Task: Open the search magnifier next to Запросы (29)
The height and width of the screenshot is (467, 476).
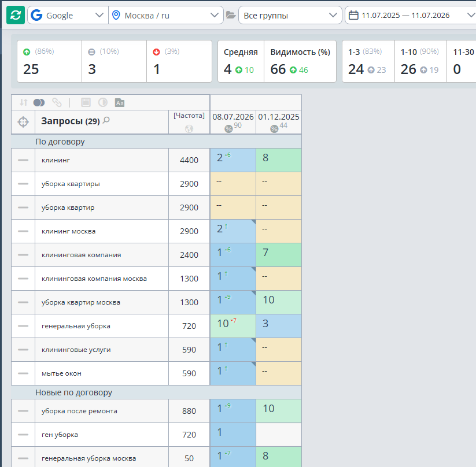Action: pyautogui.click(x=106, y=120)
